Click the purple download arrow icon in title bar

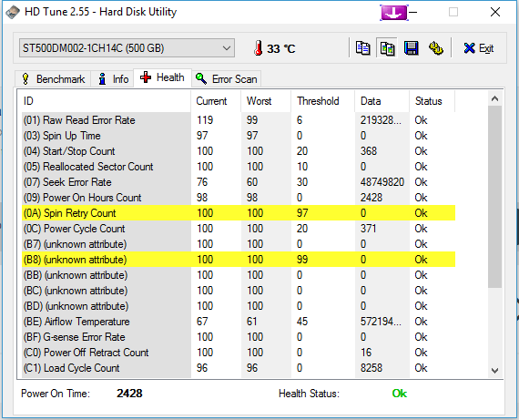(x=394, y=13)
